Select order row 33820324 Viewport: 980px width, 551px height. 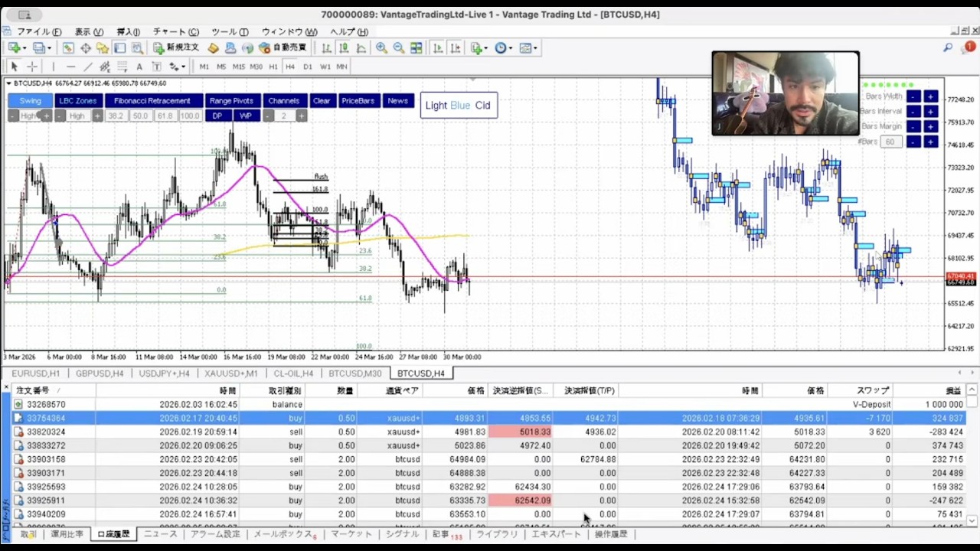[490, 432]
